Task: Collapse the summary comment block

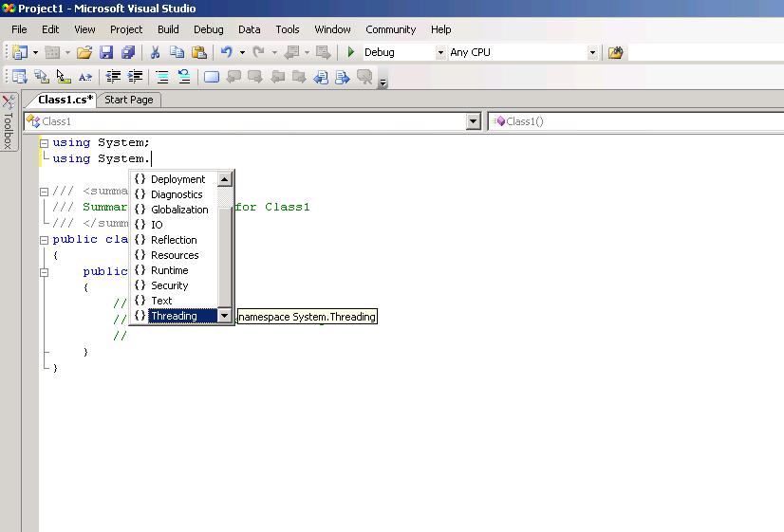Action: 44,192
